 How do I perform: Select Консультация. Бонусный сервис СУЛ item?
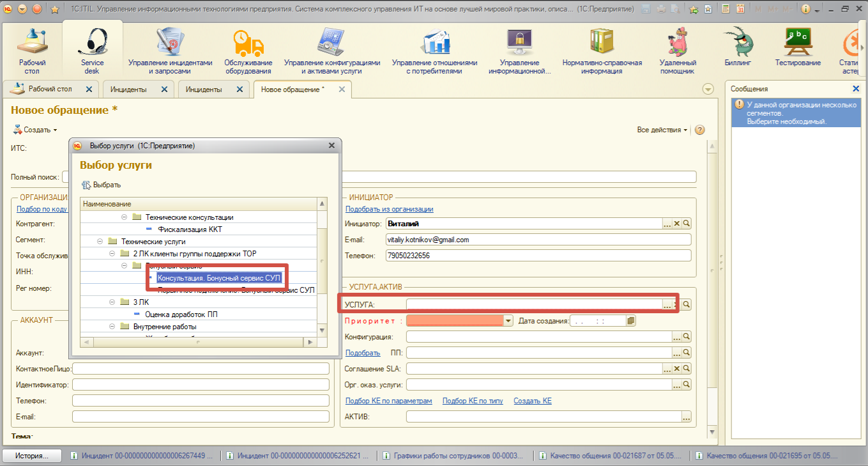tap(220, 278)
